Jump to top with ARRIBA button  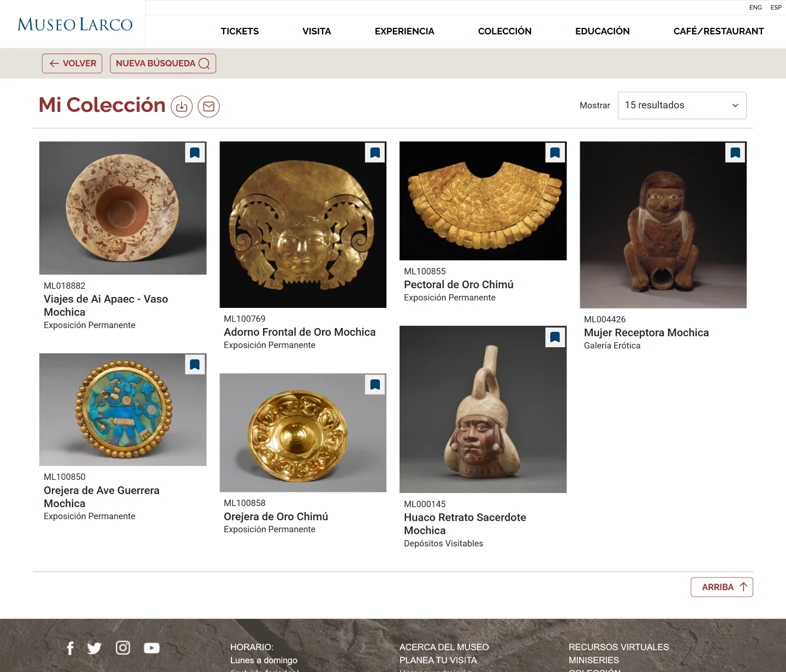(722, 587)
